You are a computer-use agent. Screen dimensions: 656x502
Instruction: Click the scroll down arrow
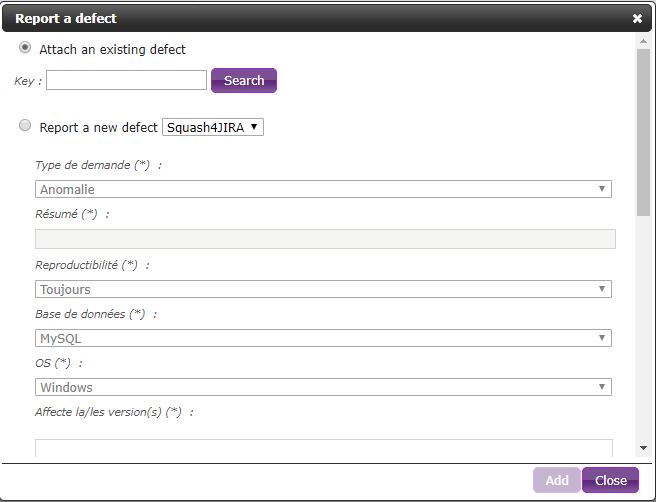pyautogui.click(x=643, y=448)
